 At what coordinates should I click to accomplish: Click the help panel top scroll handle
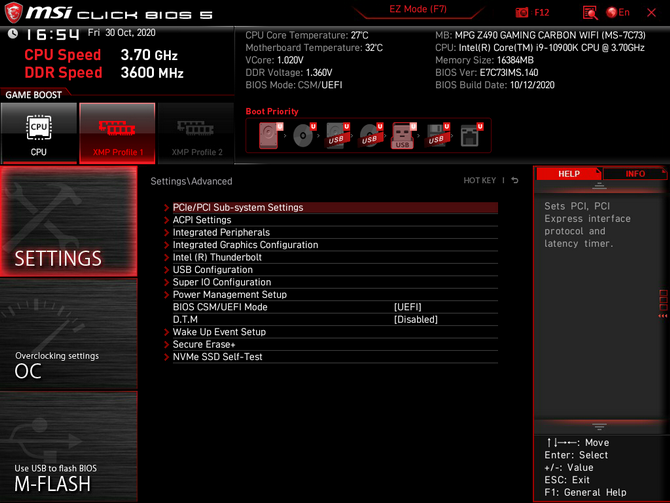click(599, 186)
